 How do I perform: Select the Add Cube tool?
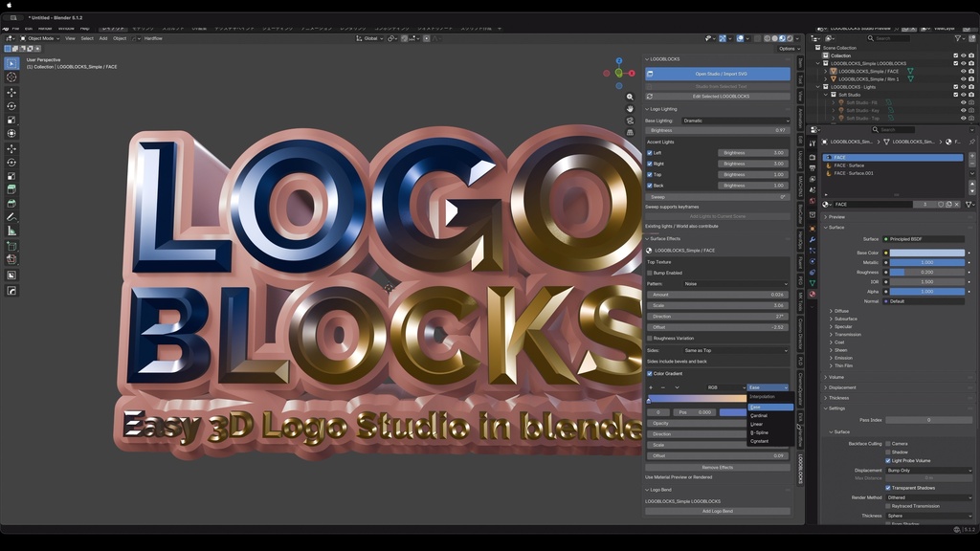(11, 246)
